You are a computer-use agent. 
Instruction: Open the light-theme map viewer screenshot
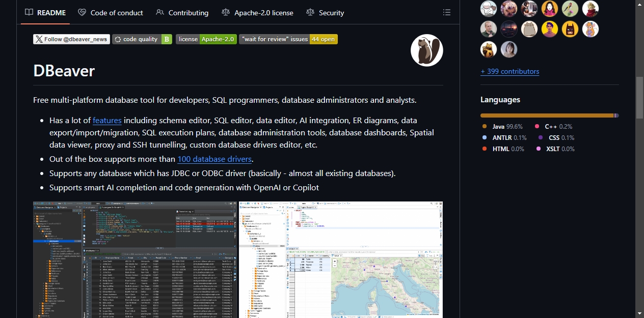[x=341, y=259]
